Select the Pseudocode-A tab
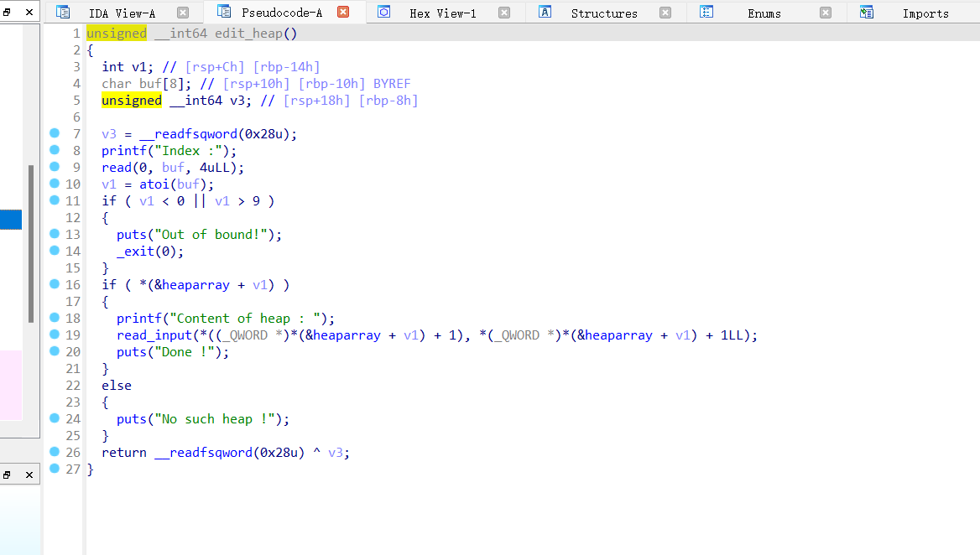 (282, 13)
